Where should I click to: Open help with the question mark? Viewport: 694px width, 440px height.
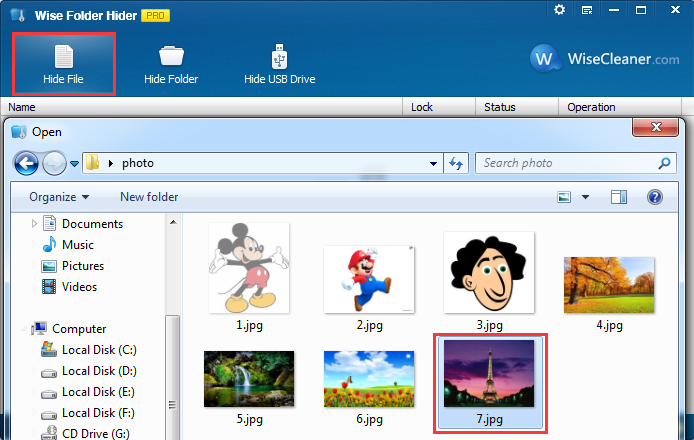(x=655, y=197)
